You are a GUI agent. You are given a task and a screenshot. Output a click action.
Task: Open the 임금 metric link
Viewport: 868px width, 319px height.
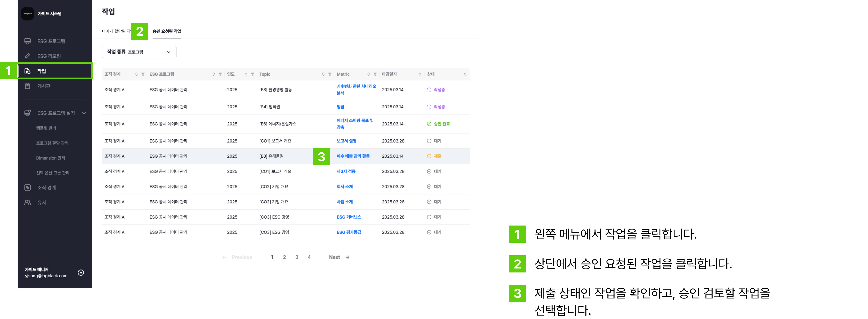point(340,106)
